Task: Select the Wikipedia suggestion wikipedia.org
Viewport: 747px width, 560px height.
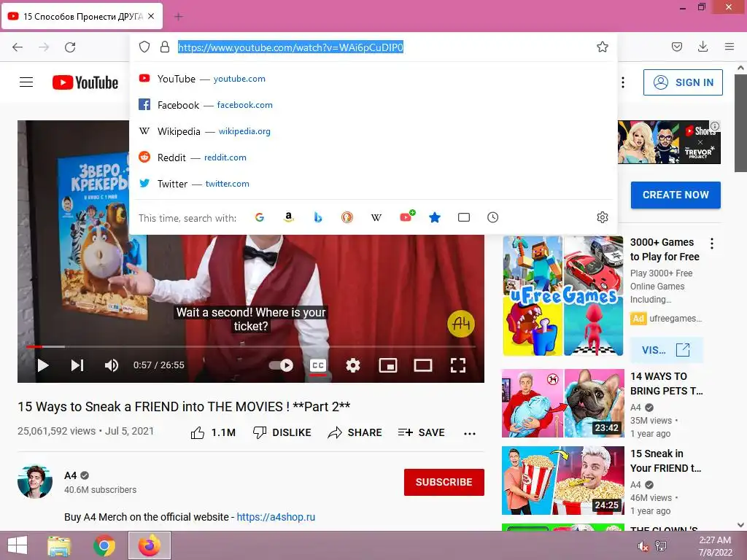Action: [x=373, y=131]
